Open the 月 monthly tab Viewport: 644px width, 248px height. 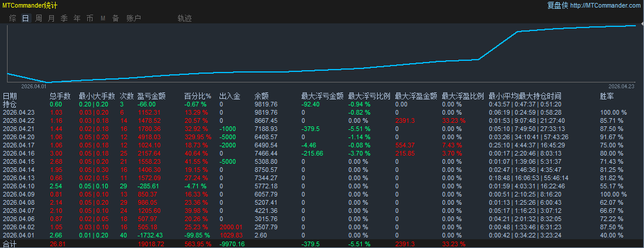click(x=52, y=18)
